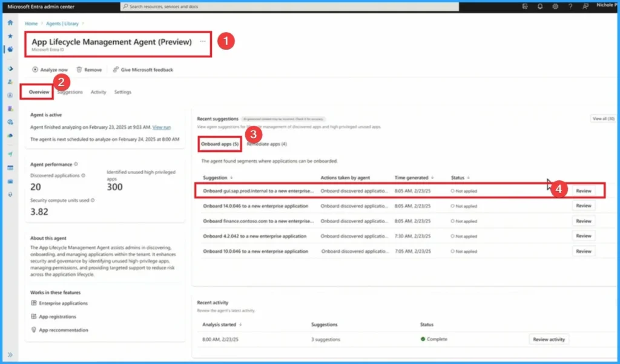This screenshot has height=364, width=620.
Task: Select the Not applied status radio on the top suggestion
Action: 454,190
